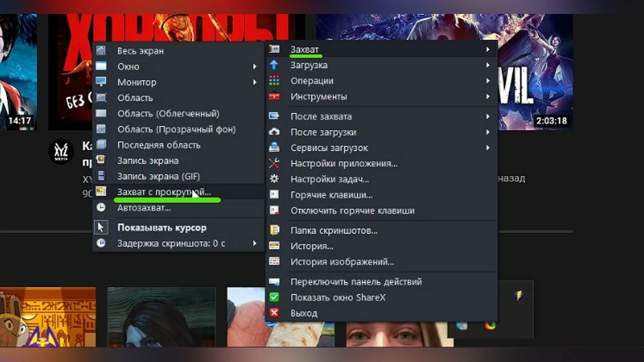
Task: Toggle Переключить панель действий
Action: click(x=382, y=282)
